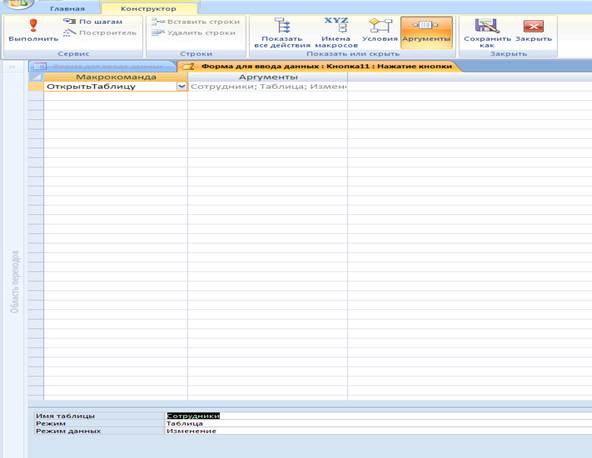
Task: Click the Аргументы column header
Action: coord(268,77)
